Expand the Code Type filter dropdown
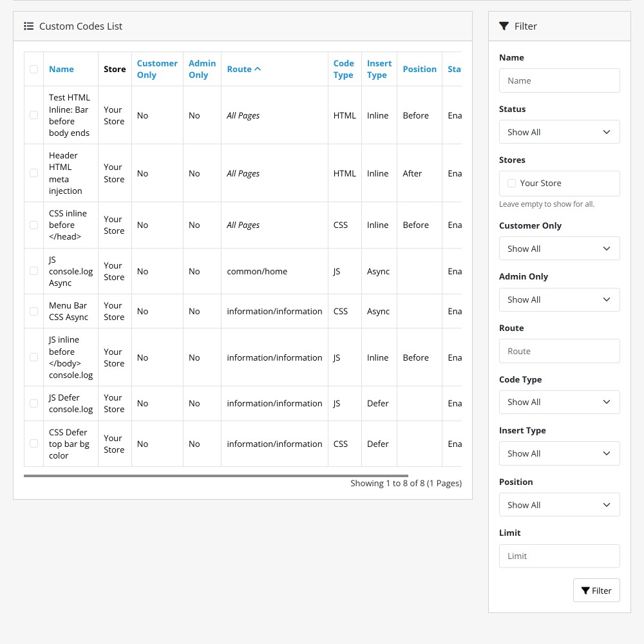The height and width of the screenshot is (644, 644). (x=559, y=402)
